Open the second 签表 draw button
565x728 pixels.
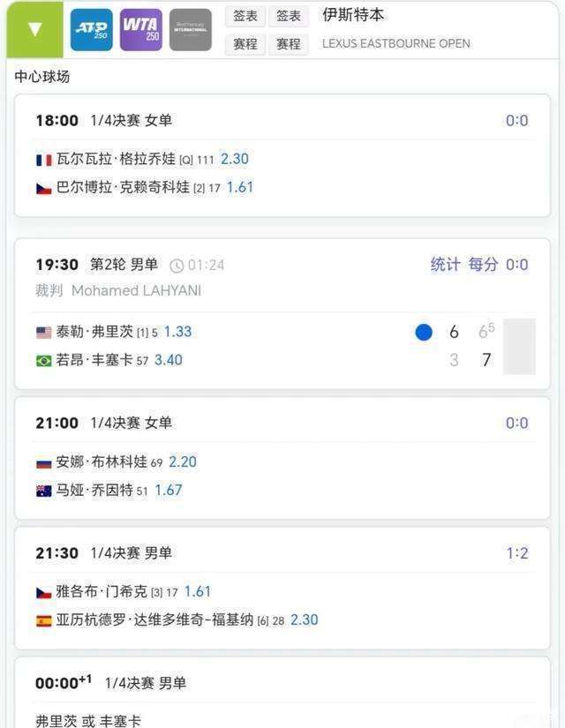click(289, 16)
